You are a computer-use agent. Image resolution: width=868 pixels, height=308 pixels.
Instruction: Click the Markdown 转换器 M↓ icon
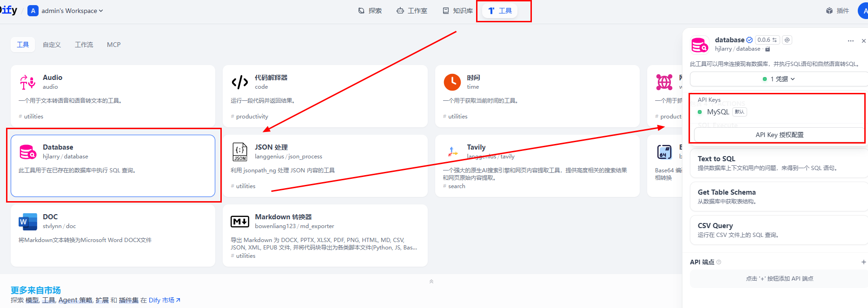pos(240,222)
